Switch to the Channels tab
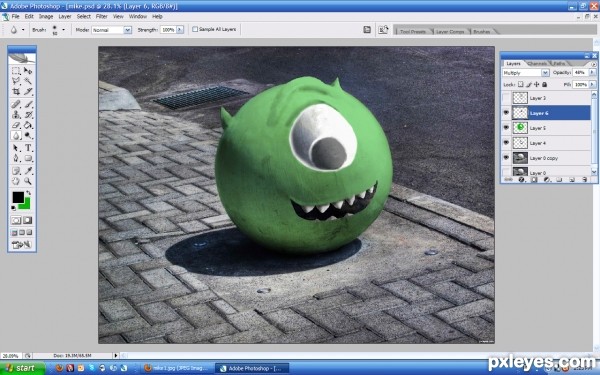The height and width of the screenshot is (375, 600). 537,64
